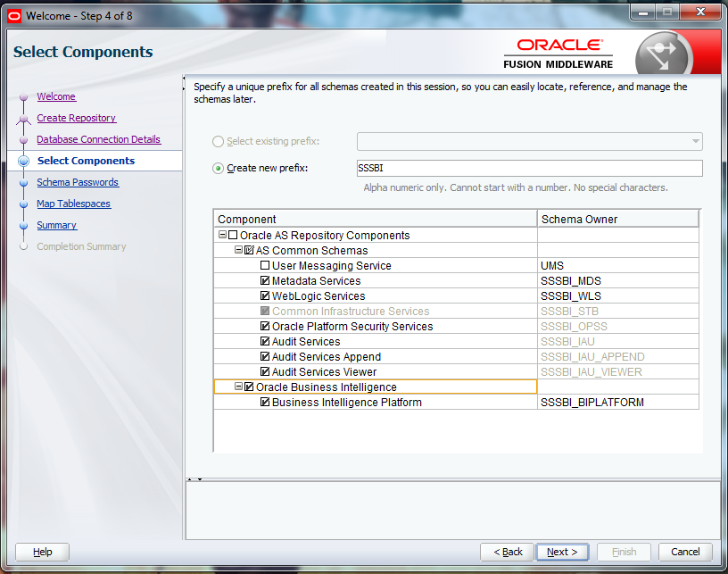
Task: Select the 'Select existing prefix' radio button
Action: pyautogui.click(x=218, y=141)
